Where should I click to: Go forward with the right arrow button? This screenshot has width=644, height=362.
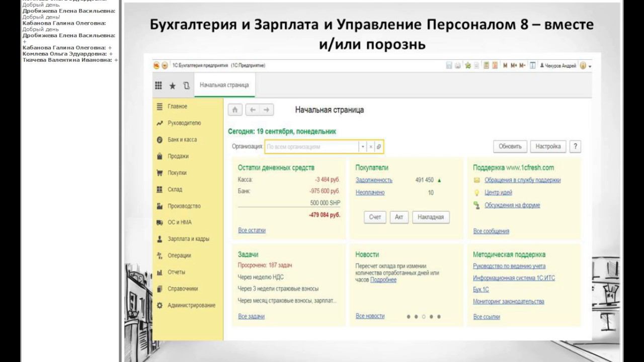pyautogui.click(x=267, y=110)
